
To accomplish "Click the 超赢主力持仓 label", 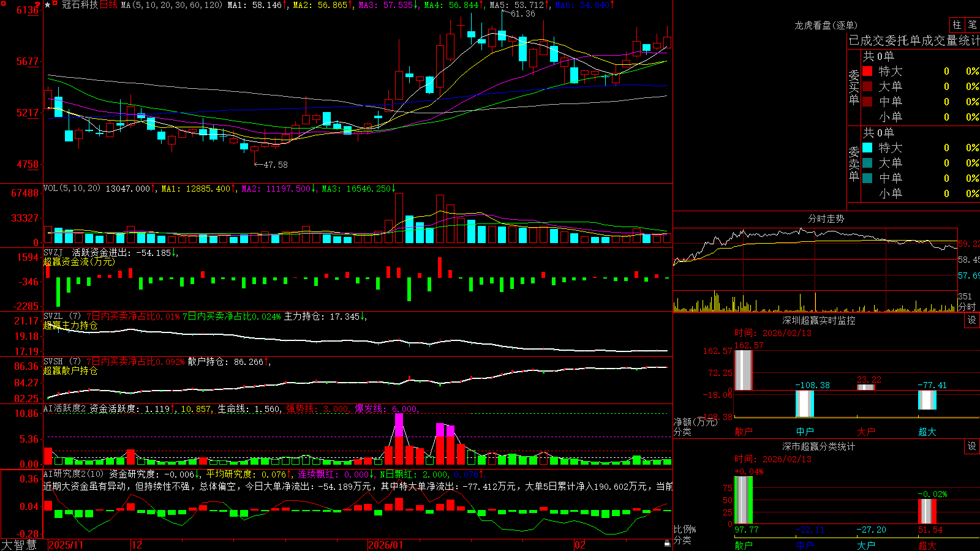I will [70, 325].
